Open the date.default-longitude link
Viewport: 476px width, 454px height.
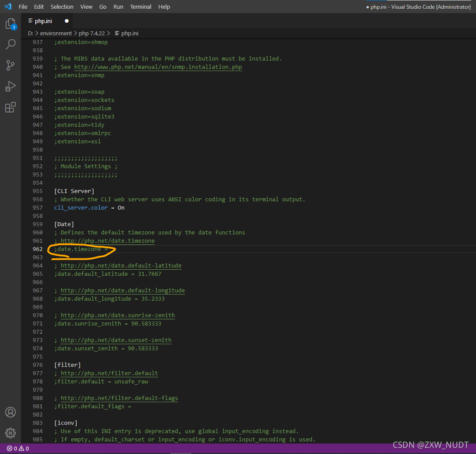click(x=122, y=291)
